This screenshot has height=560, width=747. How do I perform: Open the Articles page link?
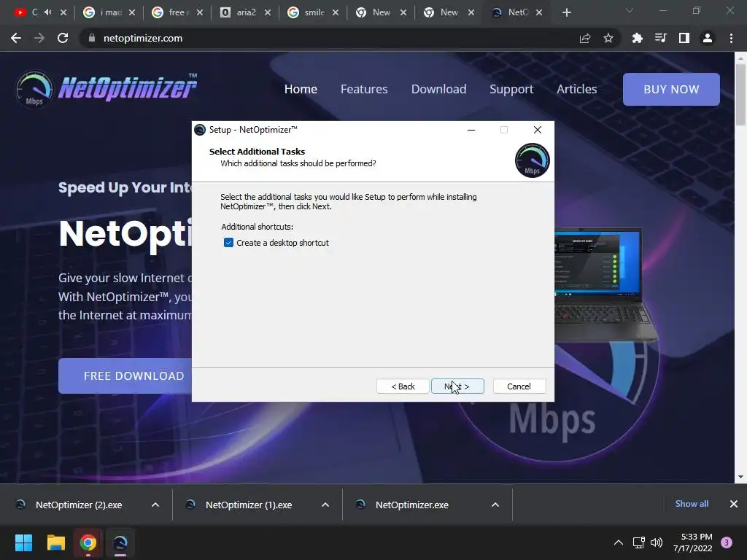click(x=576, y=89)
